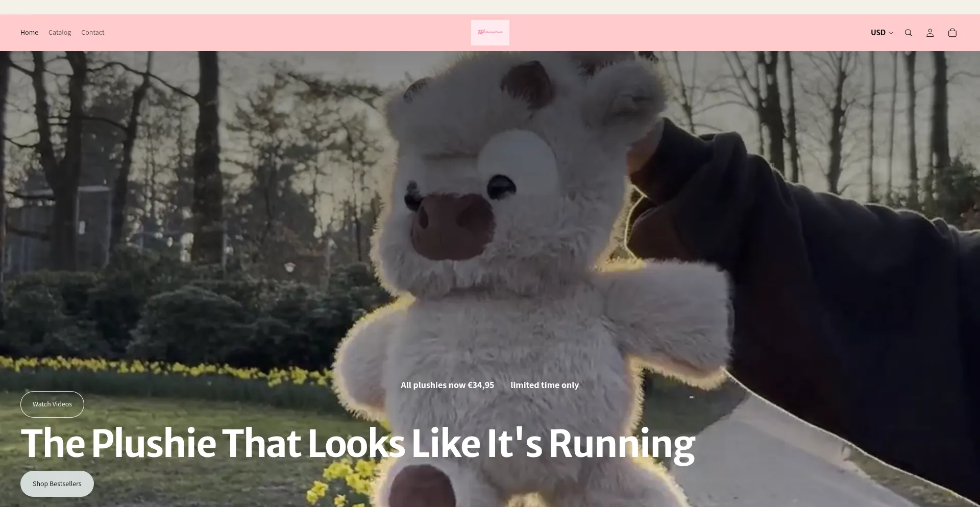The width and height of the screenshot is (980, 507).
Task: Click 'All plushies now €34,95' text
Action: (447, 385)
